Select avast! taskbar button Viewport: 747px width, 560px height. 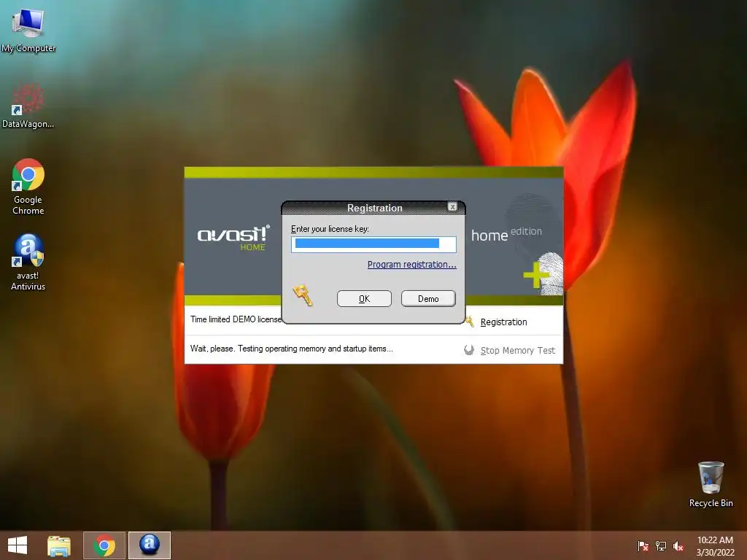coord(149,545)
